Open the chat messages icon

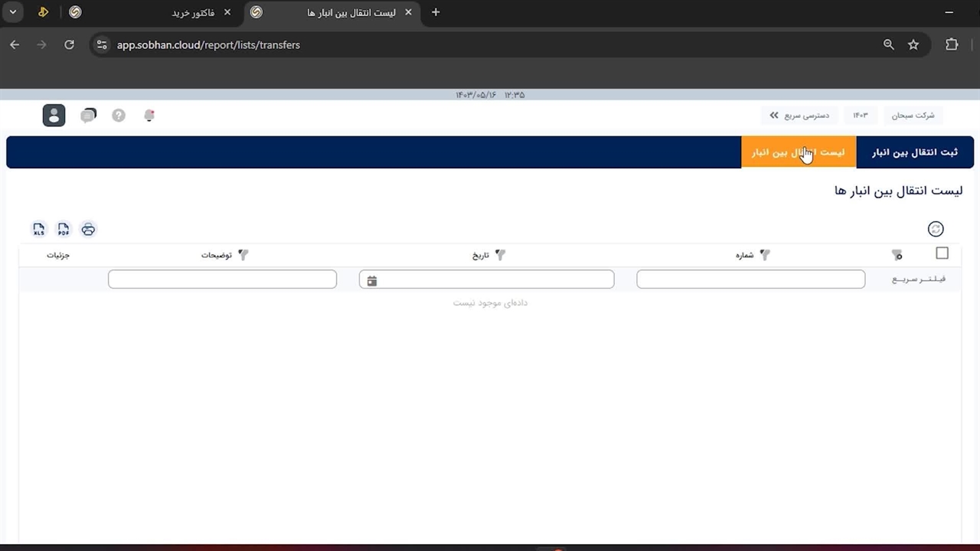(89, 116)
